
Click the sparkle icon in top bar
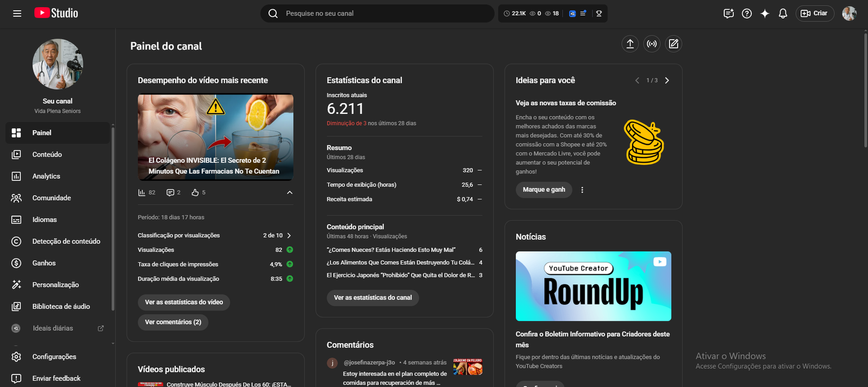(x=764, y=14)
